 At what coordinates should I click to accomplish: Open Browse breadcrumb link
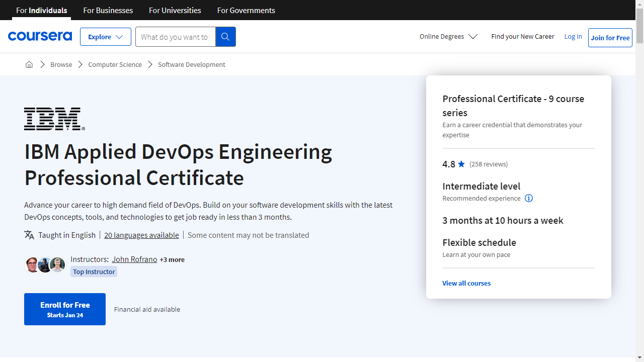point(61,64)
